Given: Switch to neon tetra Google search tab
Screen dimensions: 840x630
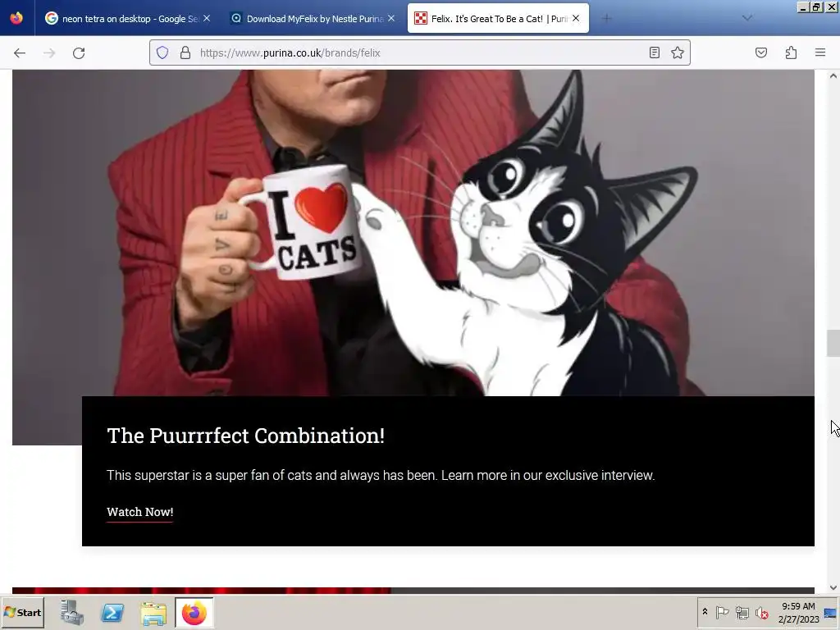Looking at the screenshot, I should point(127,19).
